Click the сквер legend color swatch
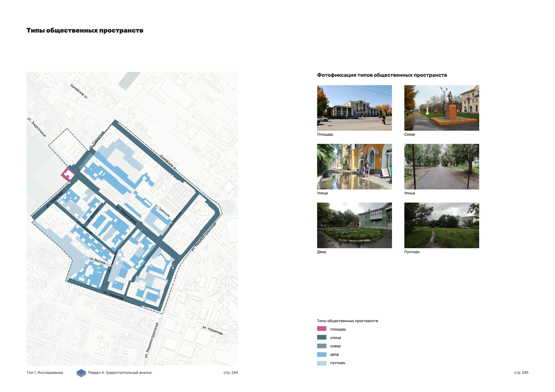Screen dimensions: 555x392 point(322,346)
